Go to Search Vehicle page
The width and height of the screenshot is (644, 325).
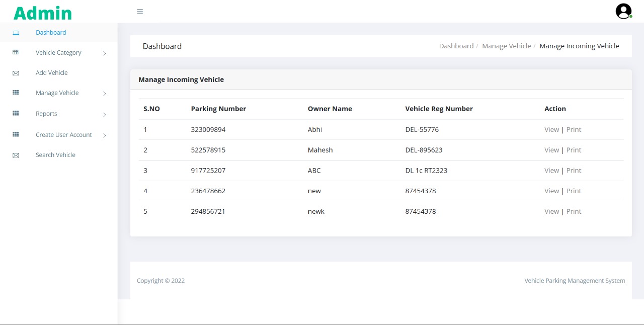click(55, 155)
